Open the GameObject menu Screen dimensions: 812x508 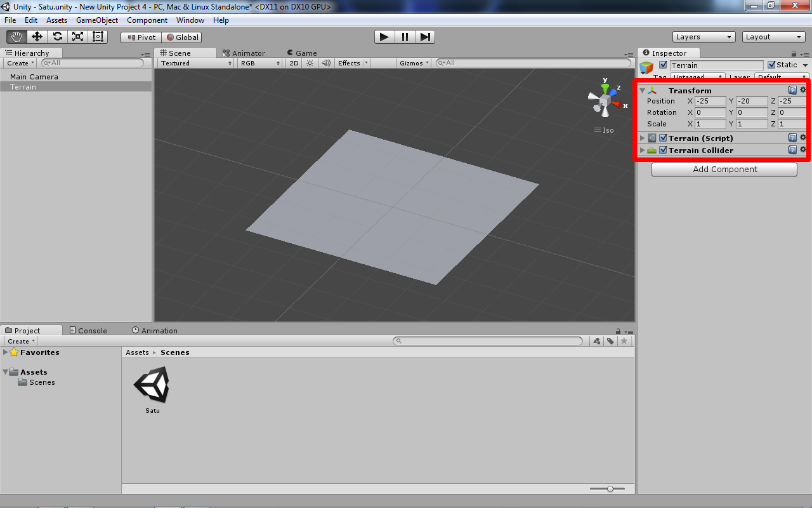[97, 20]
